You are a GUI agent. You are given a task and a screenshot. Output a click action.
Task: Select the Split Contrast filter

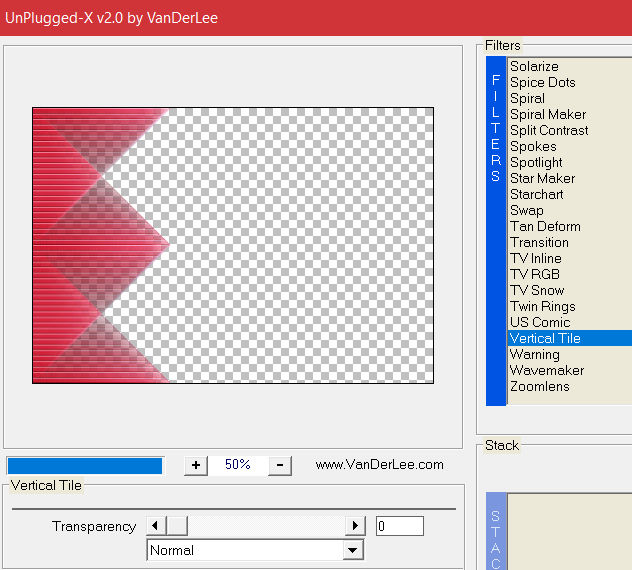tap(549, 130)
